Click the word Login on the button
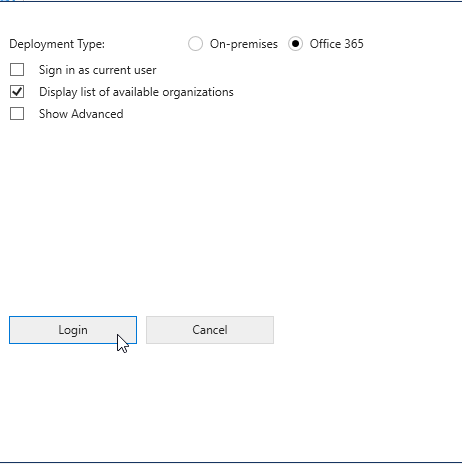 click(x=73, y=330)
